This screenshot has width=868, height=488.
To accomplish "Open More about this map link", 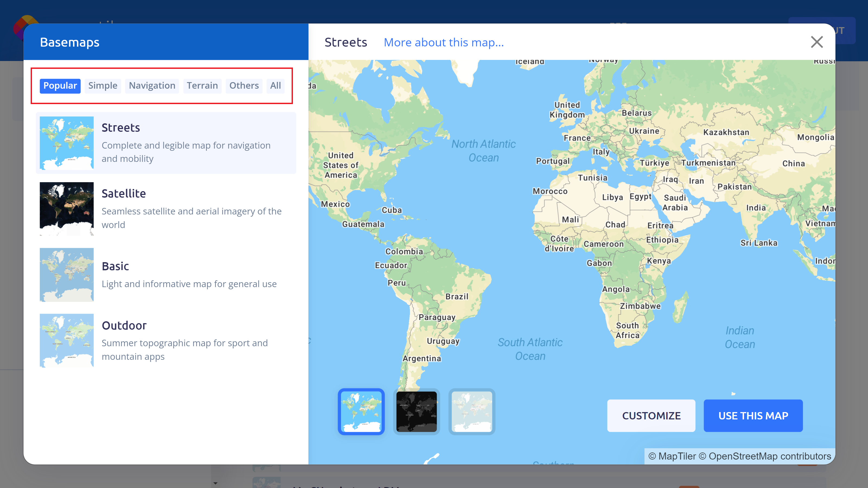I will pos(443,42).
